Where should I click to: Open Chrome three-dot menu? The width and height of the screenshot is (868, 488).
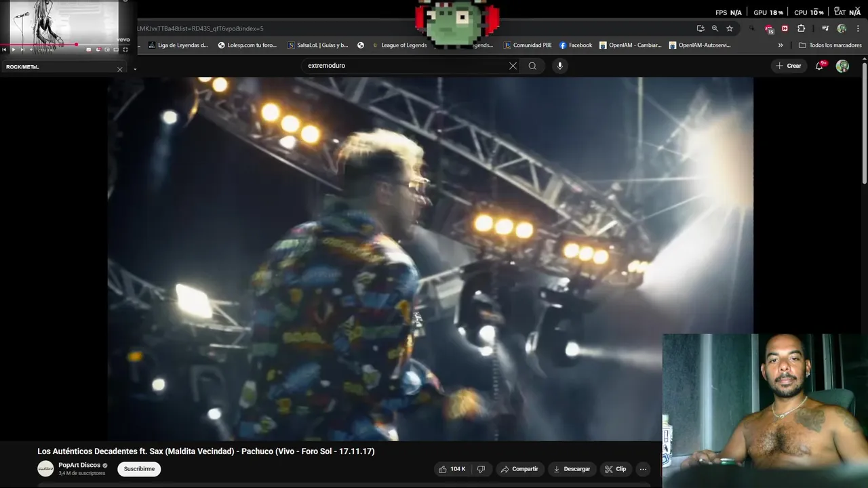pyautogui.click(x=858, y=28)
